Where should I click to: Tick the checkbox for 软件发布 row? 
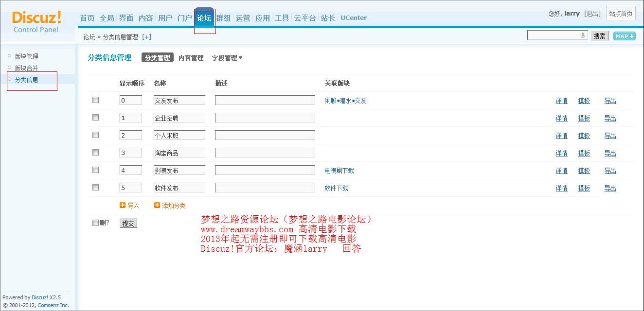(95, 188)
